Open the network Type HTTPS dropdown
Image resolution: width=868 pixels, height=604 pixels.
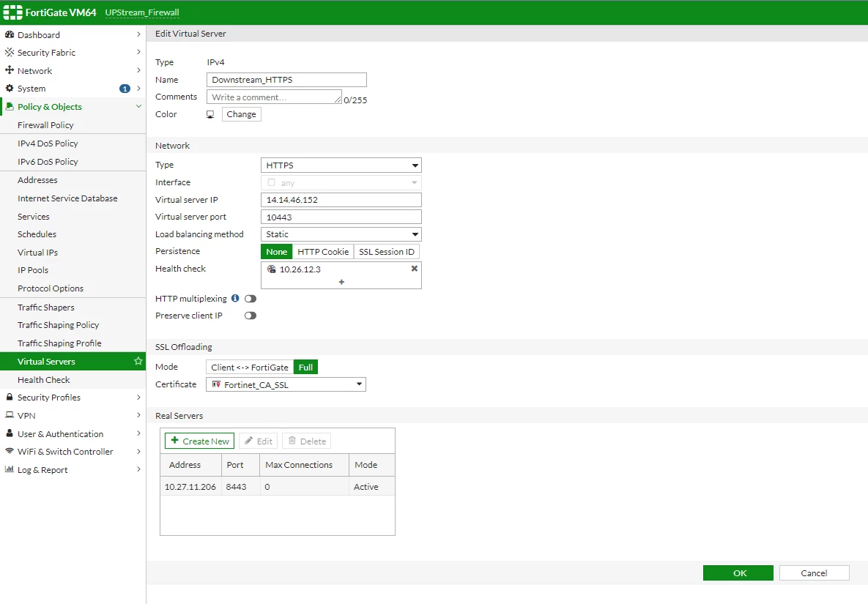341,165
